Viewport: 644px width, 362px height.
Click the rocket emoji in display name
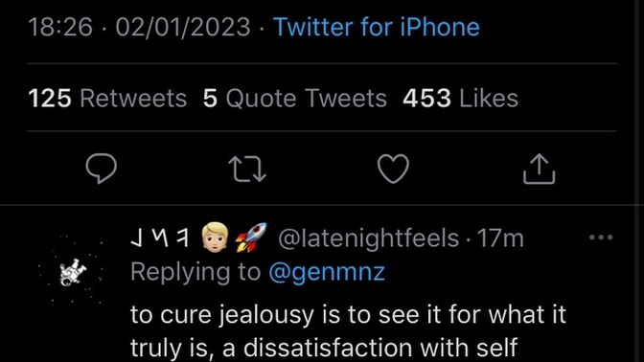click(251, 238)
